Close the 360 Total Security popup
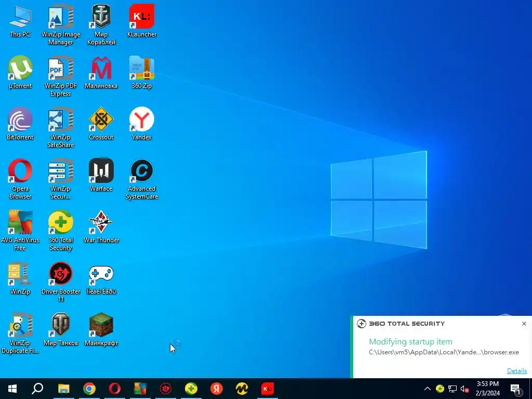The height and width of the screenshot is (399, 532). click(524, 324)
